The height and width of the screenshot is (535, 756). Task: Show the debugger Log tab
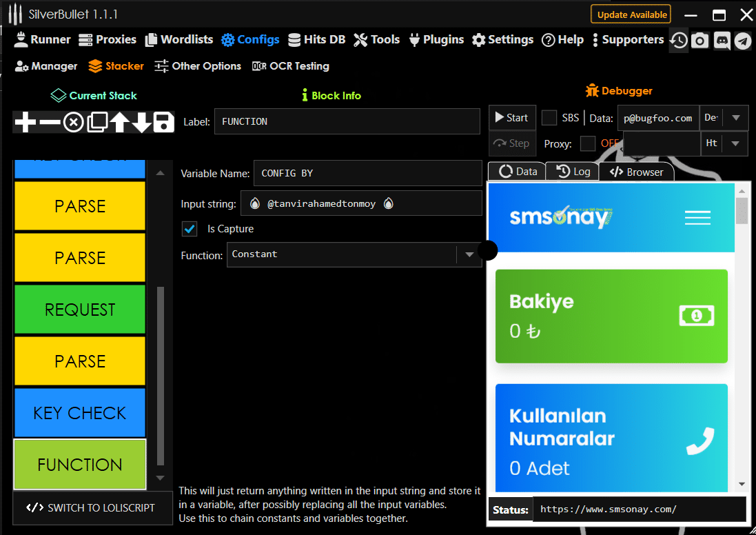click(x=573, y=172)
